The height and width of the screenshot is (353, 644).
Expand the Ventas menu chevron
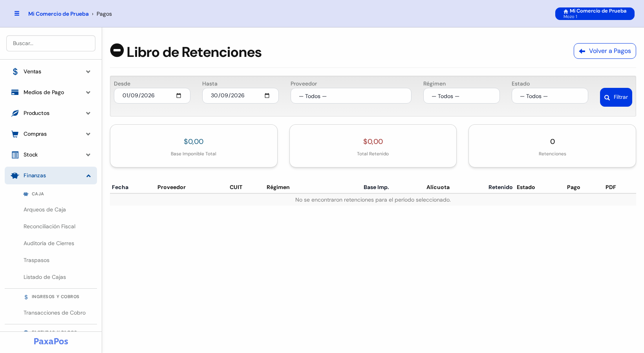point(88,72)
